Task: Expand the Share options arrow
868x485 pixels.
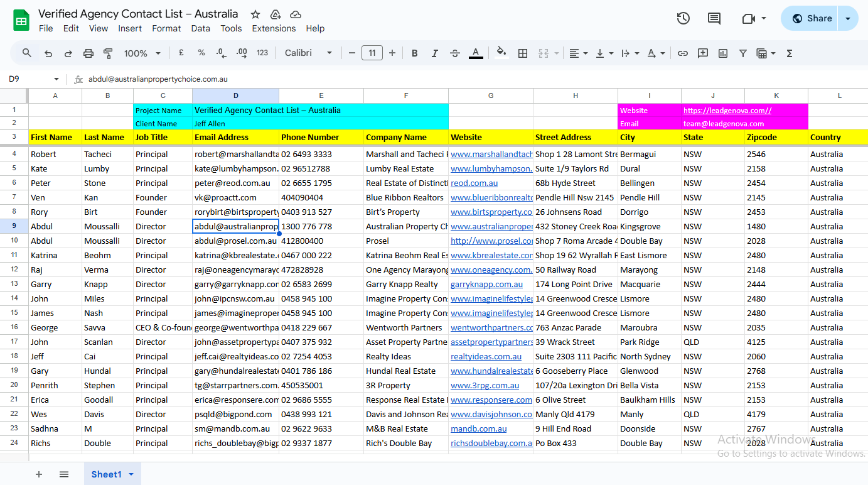Action: pos(848,18)
